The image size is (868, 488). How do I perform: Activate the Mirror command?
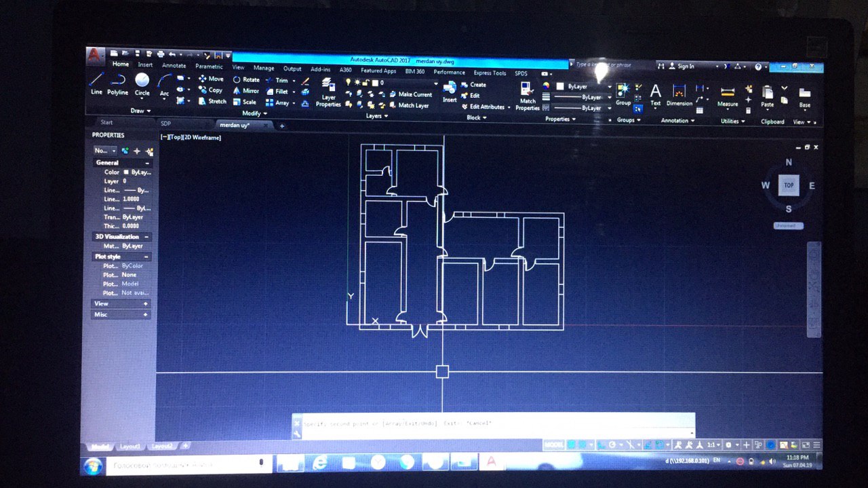[x=245, y=91]
